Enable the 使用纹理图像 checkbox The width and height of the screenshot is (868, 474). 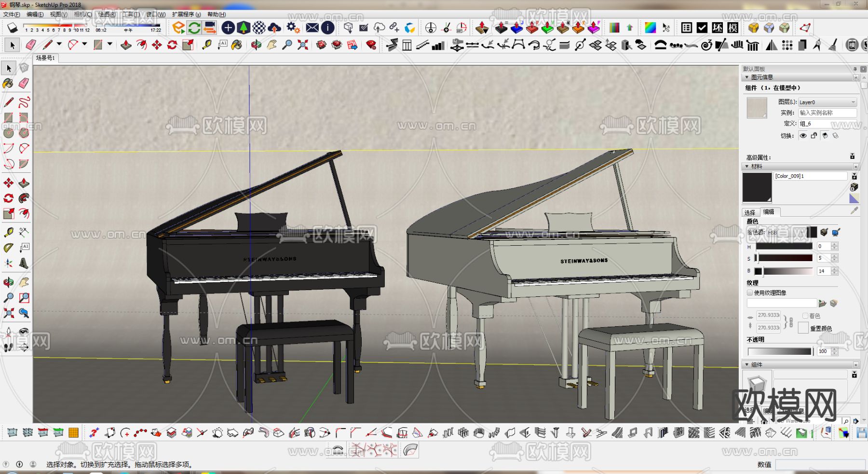click(x=750, y=293)
